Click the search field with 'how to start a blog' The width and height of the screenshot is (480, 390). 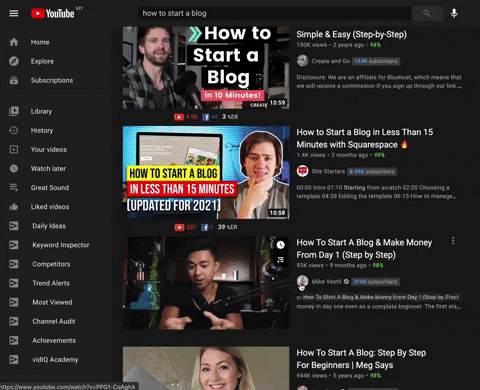[x=275, y=13]
